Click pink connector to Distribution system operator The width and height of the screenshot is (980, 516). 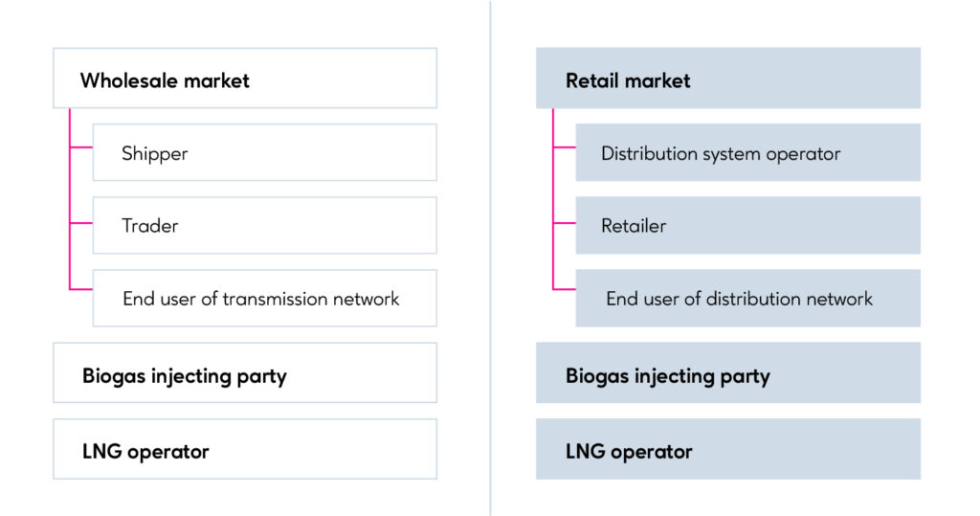(x=565, y=147)
